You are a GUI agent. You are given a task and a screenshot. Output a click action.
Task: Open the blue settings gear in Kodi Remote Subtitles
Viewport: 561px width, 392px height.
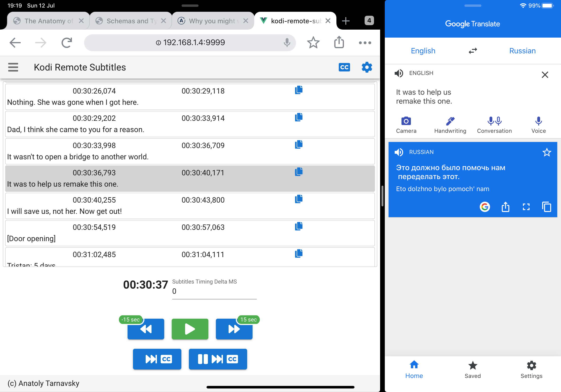coord(366,67)
